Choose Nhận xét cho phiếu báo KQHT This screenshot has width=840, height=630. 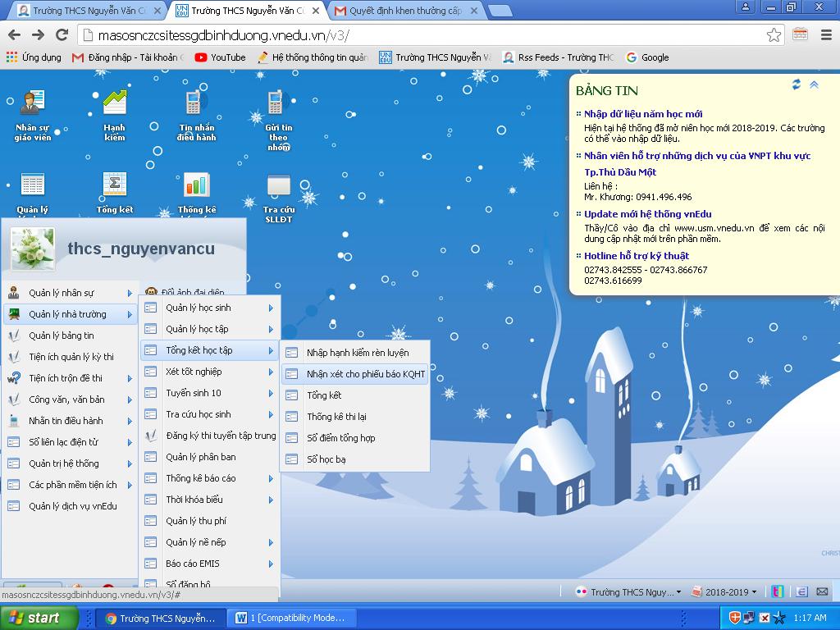point(355,374)
